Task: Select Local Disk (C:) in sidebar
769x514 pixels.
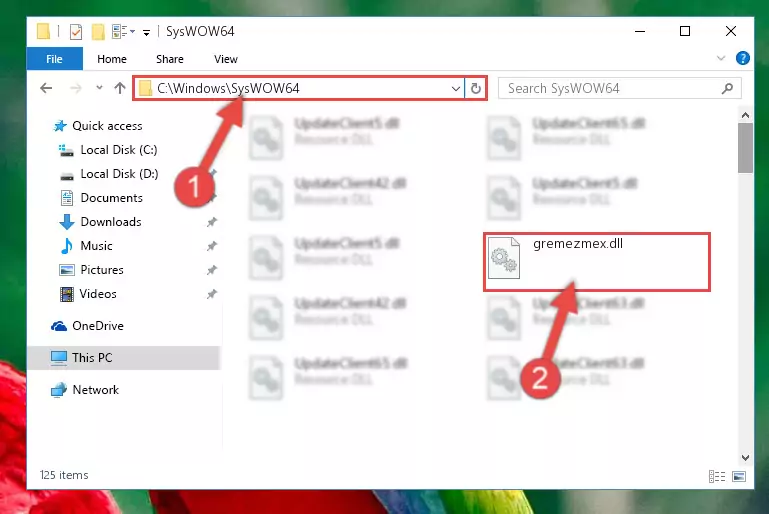Action: [x=119, y=150]
